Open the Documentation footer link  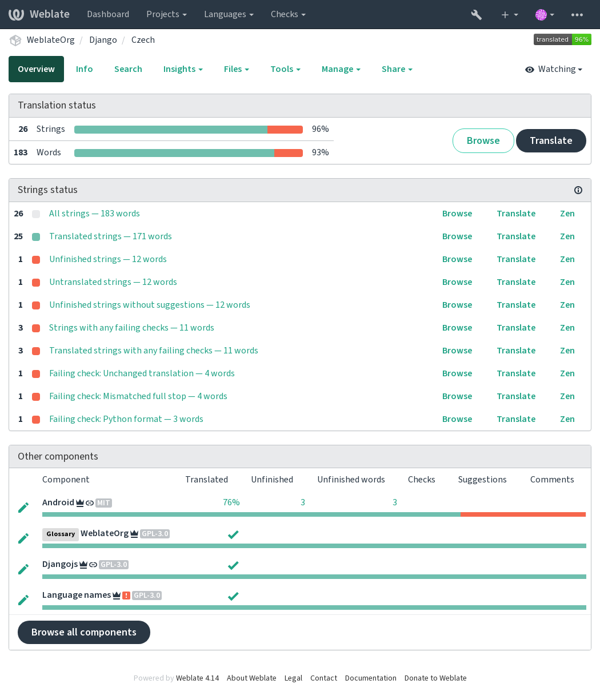pos(371,678)
